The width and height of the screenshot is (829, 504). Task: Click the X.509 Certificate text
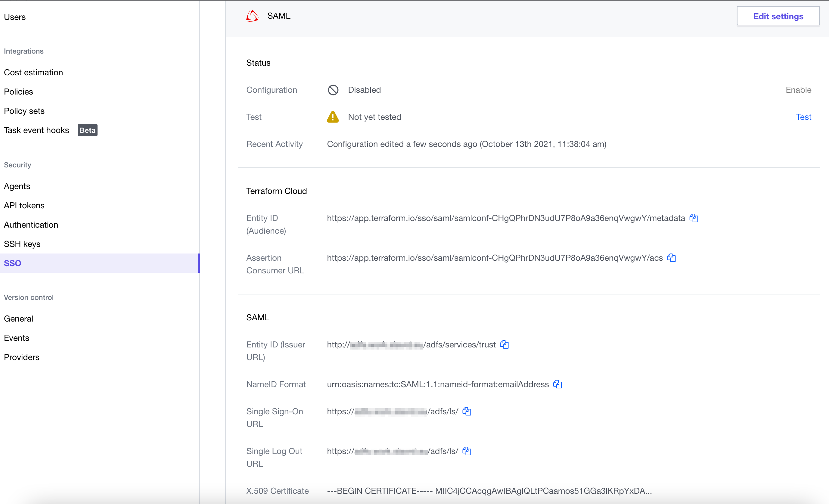[x=489, y=490]
